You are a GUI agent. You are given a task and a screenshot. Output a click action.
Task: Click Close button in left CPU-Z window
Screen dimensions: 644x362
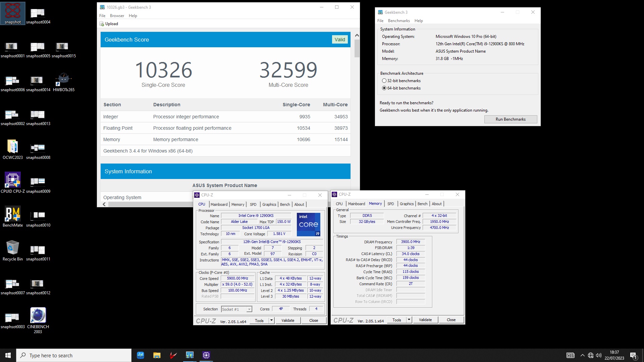pos(314,320)
